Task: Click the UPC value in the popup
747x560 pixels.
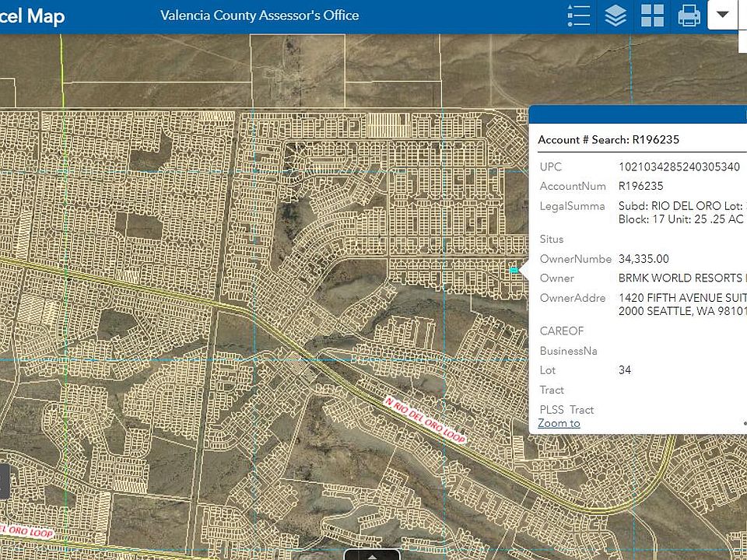Action: 681,166
